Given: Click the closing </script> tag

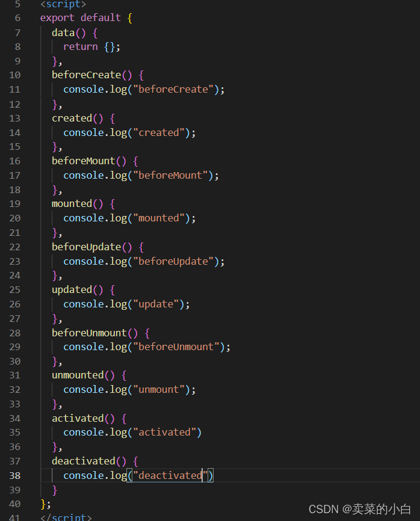Looking at the screenshot, I should point(66,517).
